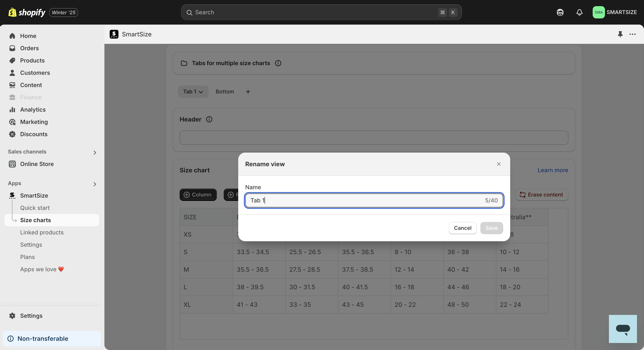Click the info icon next to Header
This screenshot has width=644, height=350.
[x=209, y=119]
